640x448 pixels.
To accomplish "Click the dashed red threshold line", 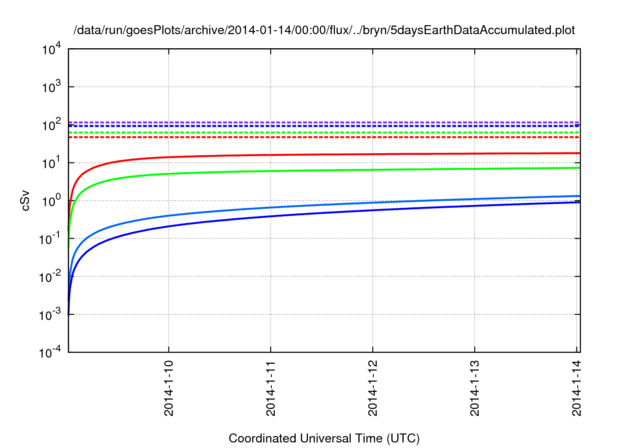I will coord(324,137).
